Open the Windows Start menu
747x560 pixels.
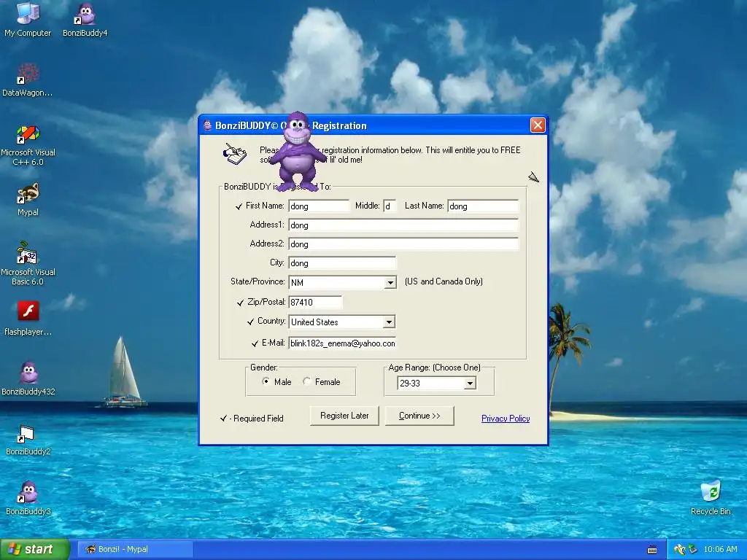(x=35, y=549)
